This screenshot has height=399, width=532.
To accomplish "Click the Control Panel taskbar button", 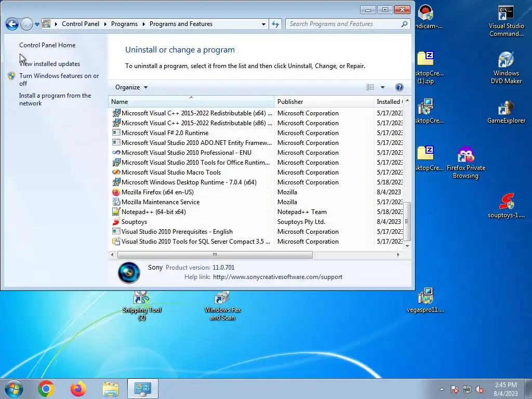I will tap(142, 389).
